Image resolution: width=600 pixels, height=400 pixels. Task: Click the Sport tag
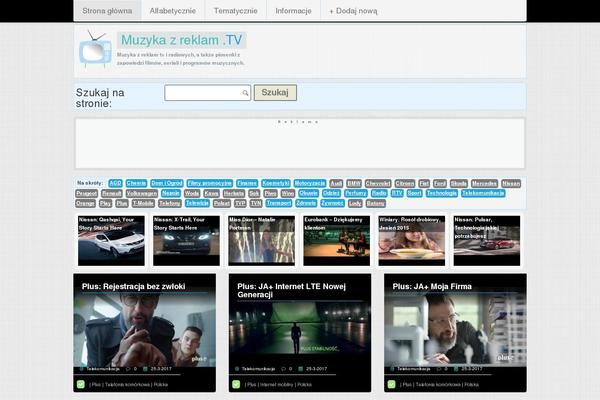[x=414, y=193]
